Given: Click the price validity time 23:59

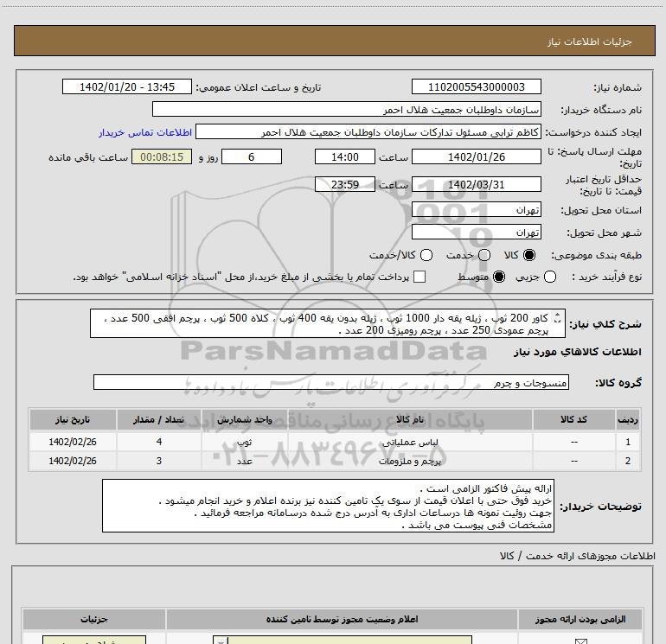Looking at the screenshot, I should tap(345, 184).
